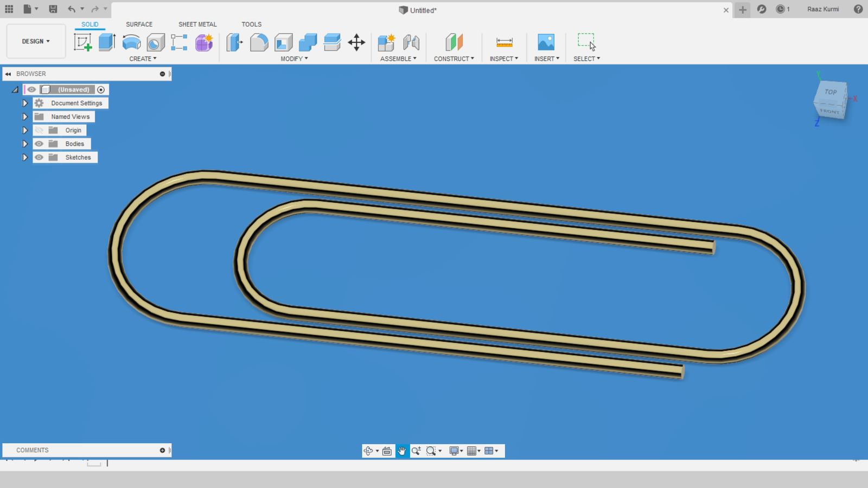Image resolution: width=868 pixels, height=488 pixels.
Task: Click the Orbit navigation icon
Action: [x=368, y=451]
